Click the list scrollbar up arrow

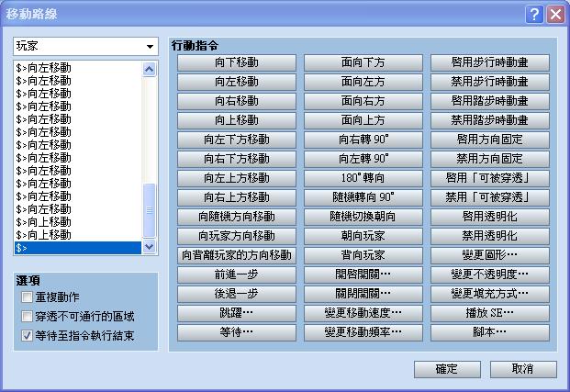pos(150,69)
